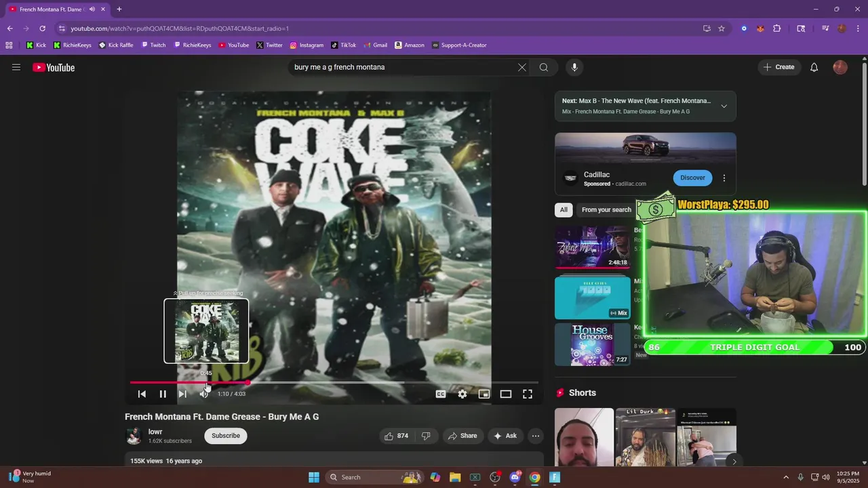868x488 pixels.
Task: Enable miniplayer mode
Action: [x=484, y=394]
